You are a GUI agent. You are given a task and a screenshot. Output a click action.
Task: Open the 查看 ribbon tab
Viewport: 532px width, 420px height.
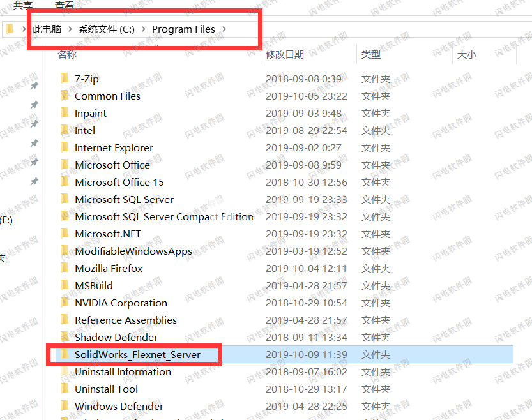(x=65, y=4)
